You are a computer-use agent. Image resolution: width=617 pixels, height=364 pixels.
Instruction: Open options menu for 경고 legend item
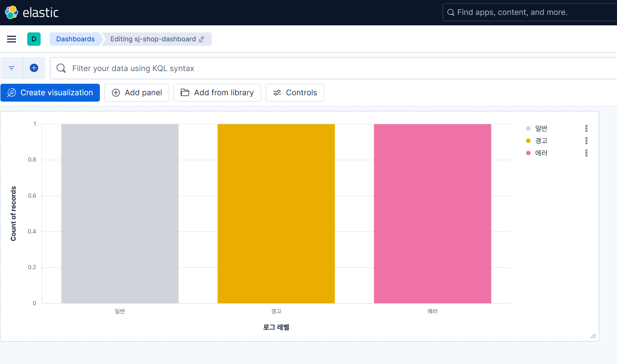[x=586, y=141]
